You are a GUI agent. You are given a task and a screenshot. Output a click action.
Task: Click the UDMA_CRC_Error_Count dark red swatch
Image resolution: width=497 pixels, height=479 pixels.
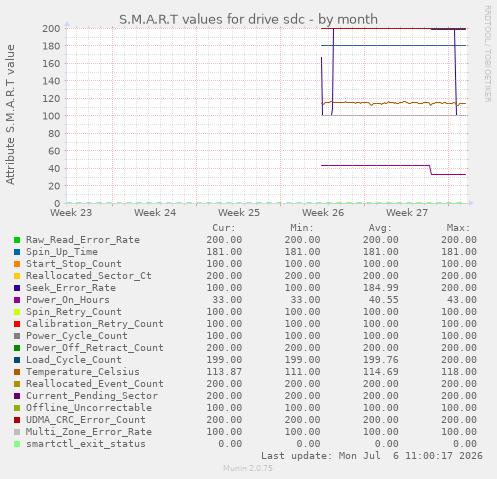(17, 420)
